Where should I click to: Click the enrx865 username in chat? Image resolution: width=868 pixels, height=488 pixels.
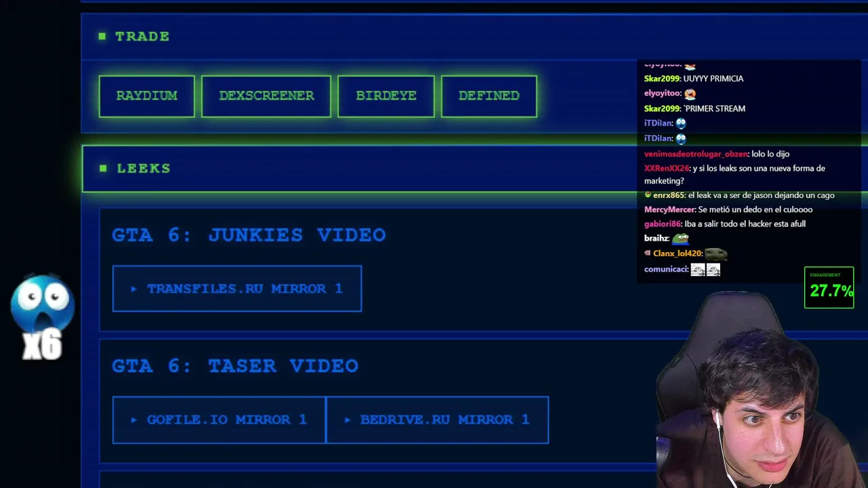(x=669, y=195)
